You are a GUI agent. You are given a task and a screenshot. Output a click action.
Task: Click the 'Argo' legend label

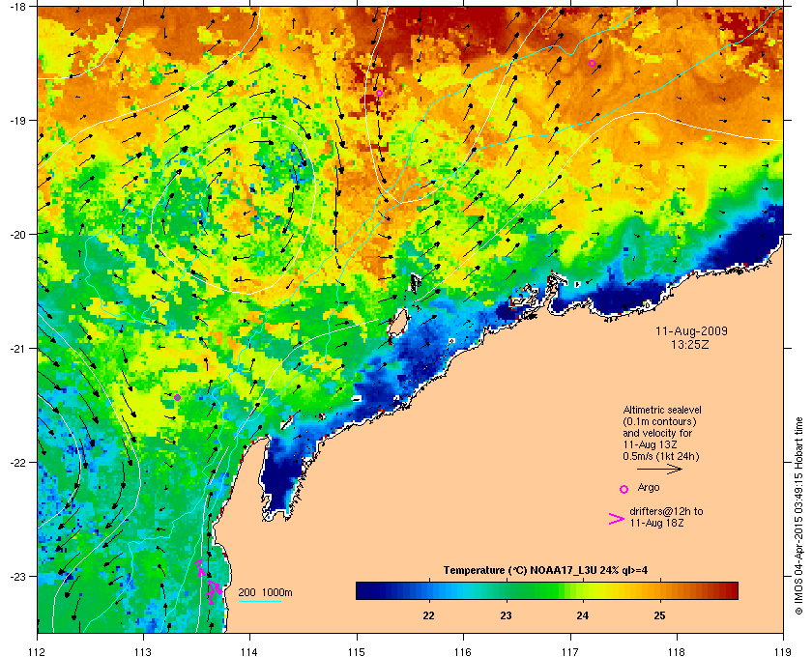649,487
